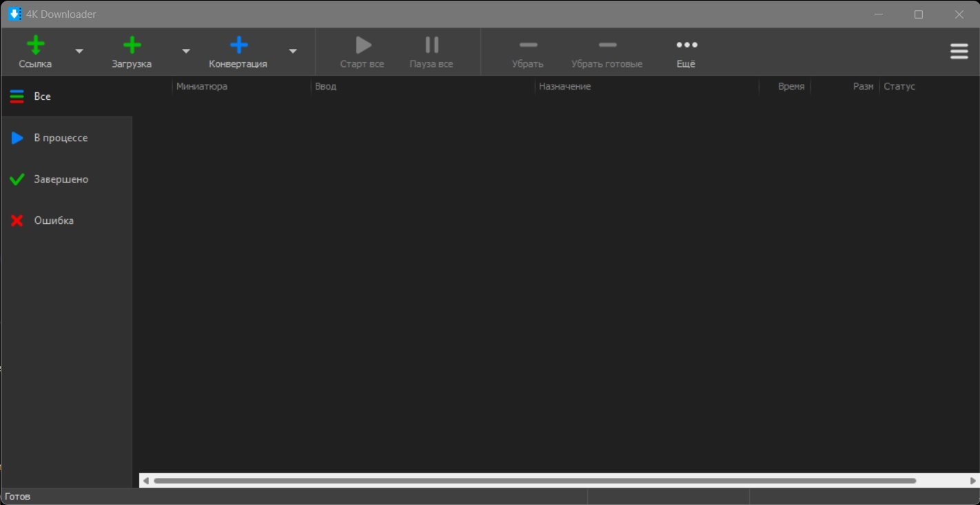This screenshot has height=505, width=980.
Task: Click the Убрать minus button
Action: [x=528, y=52]
